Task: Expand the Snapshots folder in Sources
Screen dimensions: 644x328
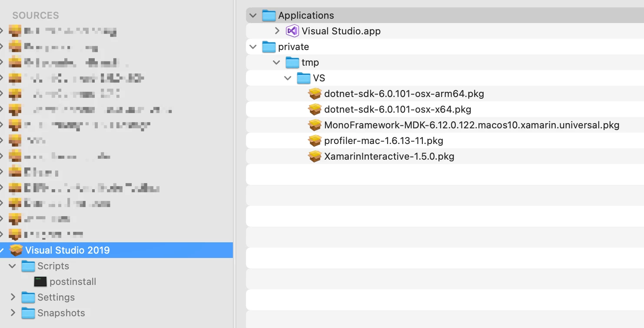Action: coord(13,313)
